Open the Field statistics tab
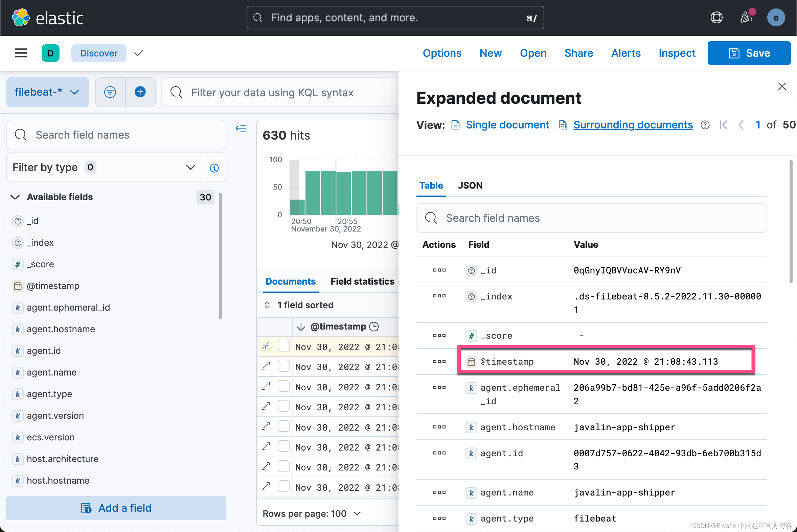The image size is (797, 532). pyautogui.click(x=362, y=281)
